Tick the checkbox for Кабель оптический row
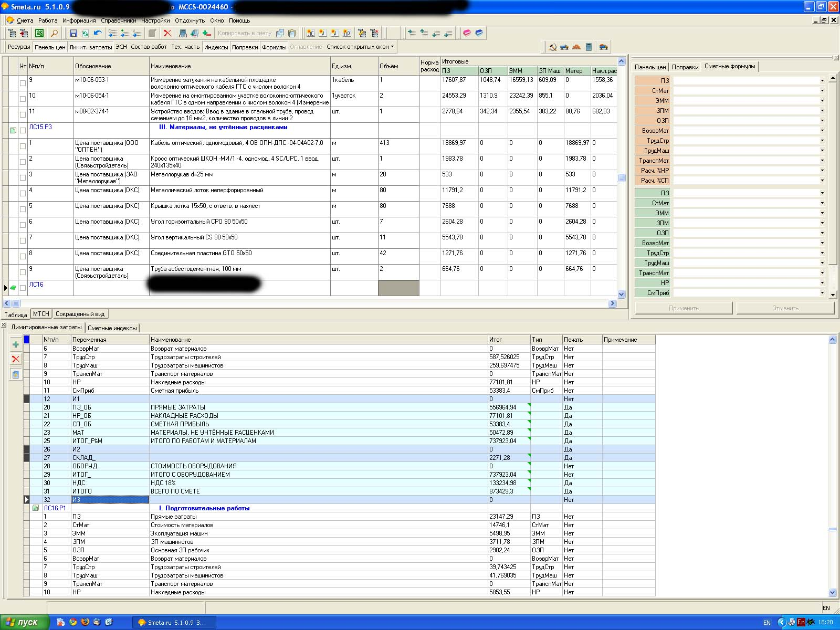The height and width of the screenshot is (630, 840). (23, 146)
